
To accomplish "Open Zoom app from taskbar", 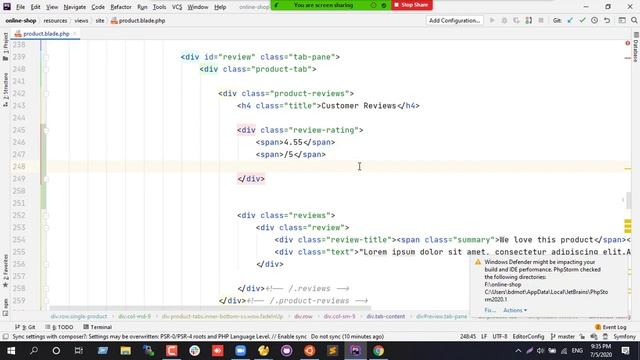I will [x=240, y=351].
